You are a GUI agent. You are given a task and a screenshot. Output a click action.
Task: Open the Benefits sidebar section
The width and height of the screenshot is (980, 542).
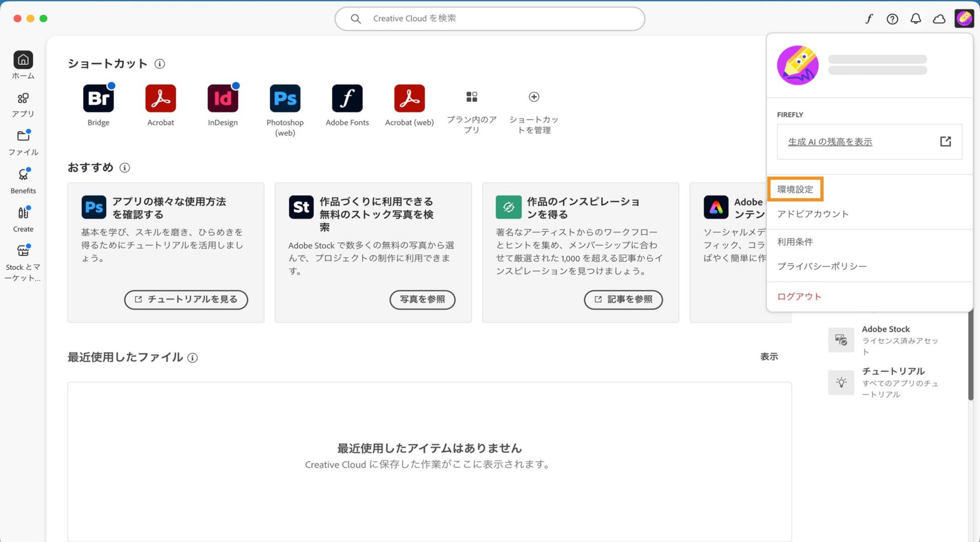coord(23,180)
